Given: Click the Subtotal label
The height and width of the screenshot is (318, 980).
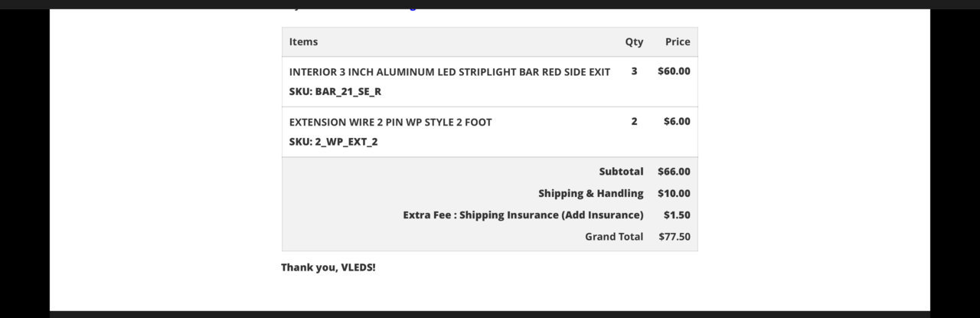Looking at the screenshot, I should click(x=622, y=172).
